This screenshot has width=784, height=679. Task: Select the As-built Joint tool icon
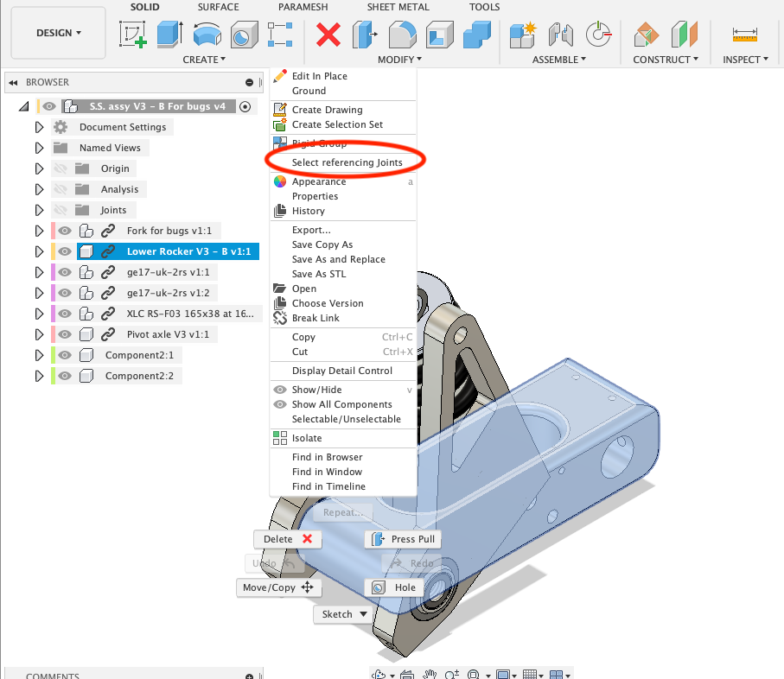tap(598, 34)
